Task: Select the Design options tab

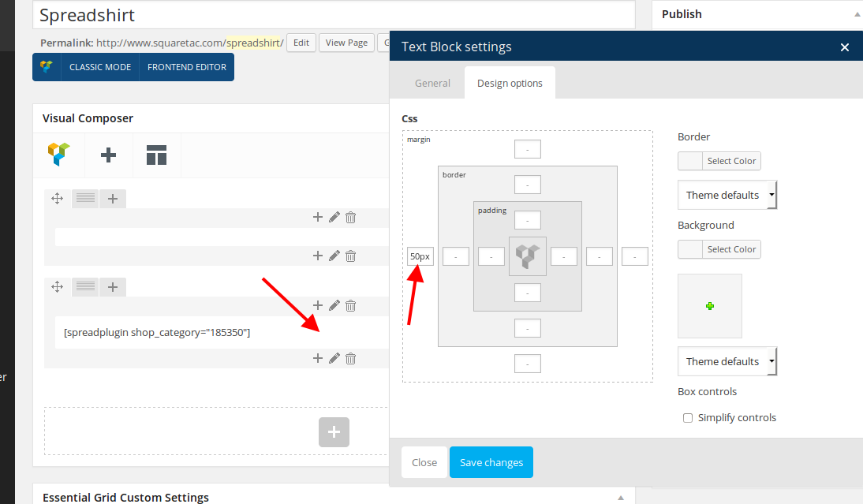Action: point(510,83)
